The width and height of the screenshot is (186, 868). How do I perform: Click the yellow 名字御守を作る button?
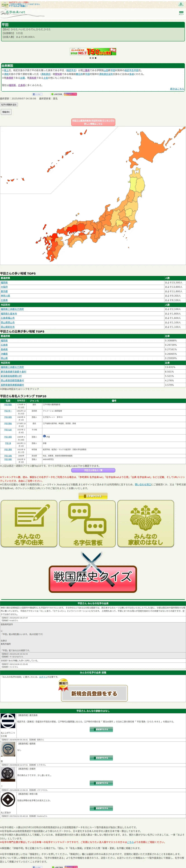(x=93, y=496)
